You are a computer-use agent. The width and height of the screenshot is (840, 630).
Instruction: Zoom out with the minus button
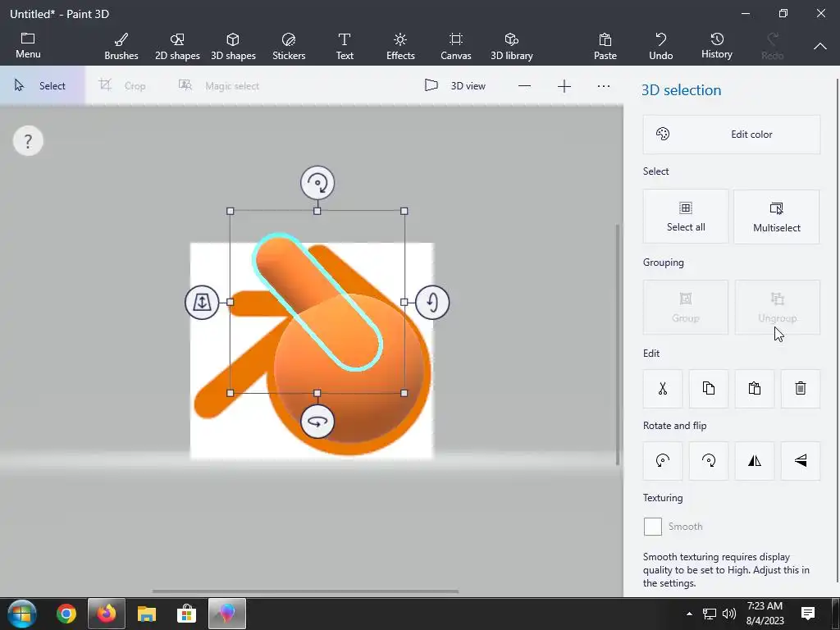pos(524,85)
